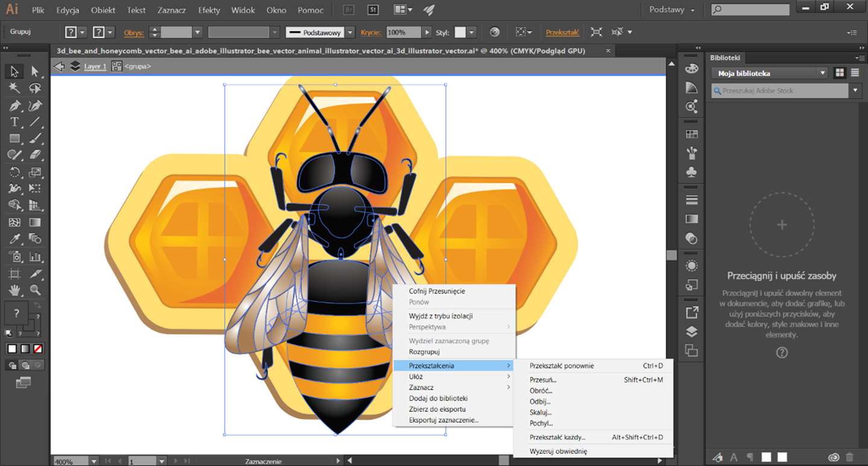Switch library to grid view
Image resolution: width=868 pixels, height=466 pixels.
839,73
